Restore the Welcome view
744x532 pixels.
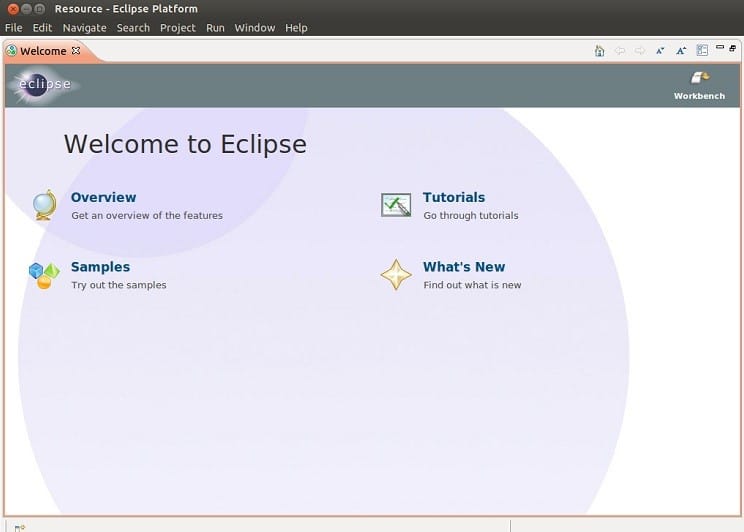point(733,48)
